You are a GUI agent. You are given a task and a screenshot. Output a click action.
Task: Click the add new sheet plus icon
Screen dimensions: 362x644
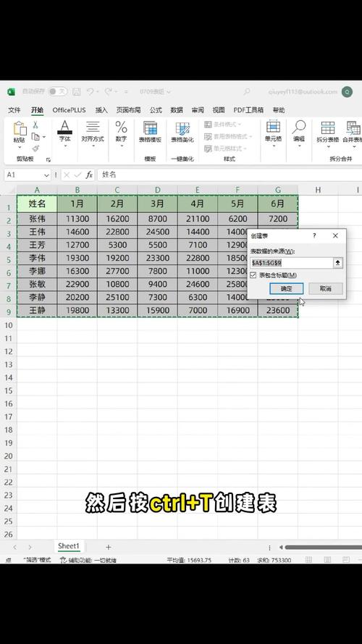109,547
